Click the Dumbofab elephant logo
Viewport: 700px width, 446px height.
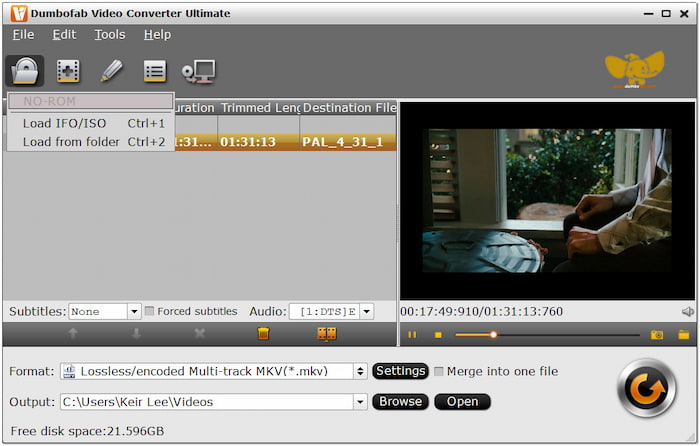(x=634, y=70)
